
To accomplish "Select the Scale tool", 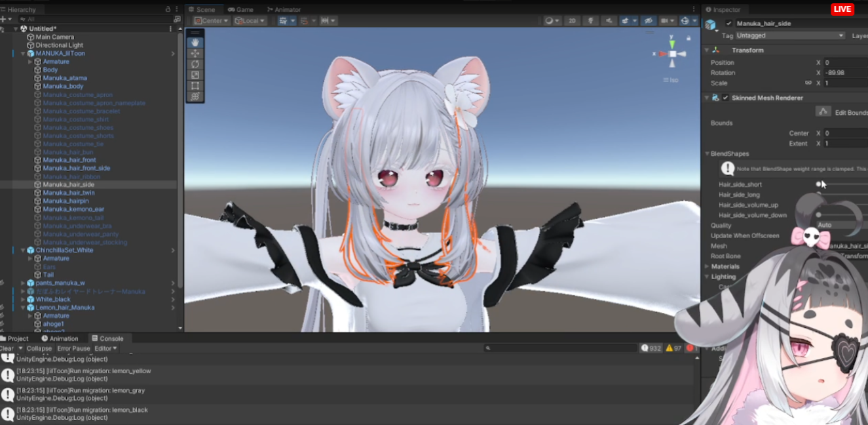I will (195, 75).
